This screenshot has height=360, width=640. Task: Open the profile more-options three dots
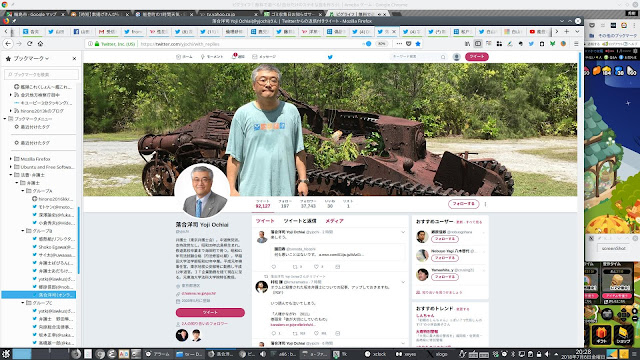click(485, 204)
